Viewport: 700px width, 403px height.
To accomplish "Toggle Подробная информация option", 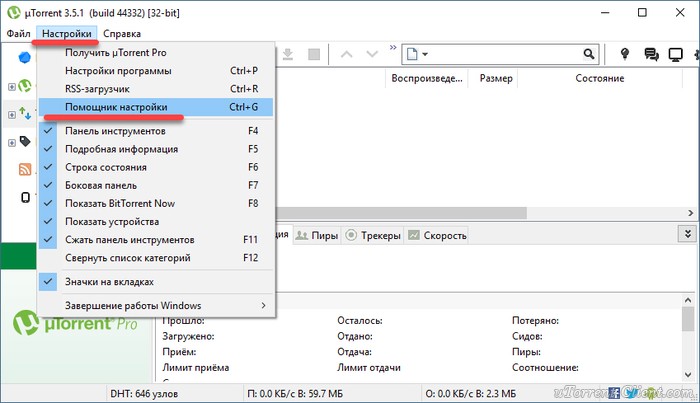I will coord(156,149).
